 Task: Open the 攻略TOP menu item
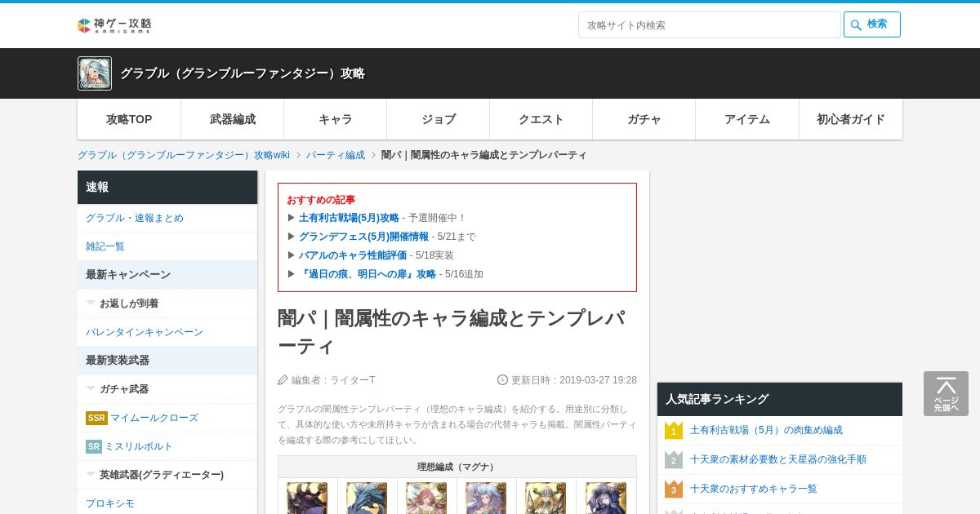(129, 119)
